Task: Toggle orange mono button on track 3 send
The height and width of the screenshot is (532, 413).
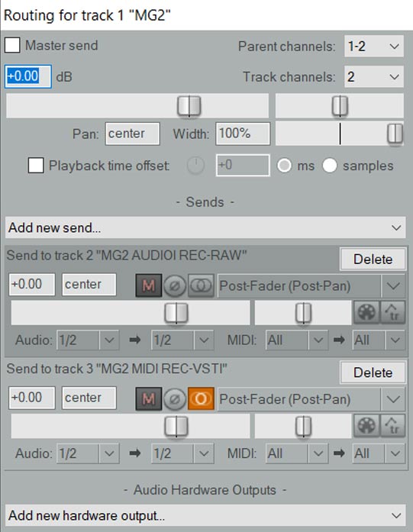Action: 201,399
